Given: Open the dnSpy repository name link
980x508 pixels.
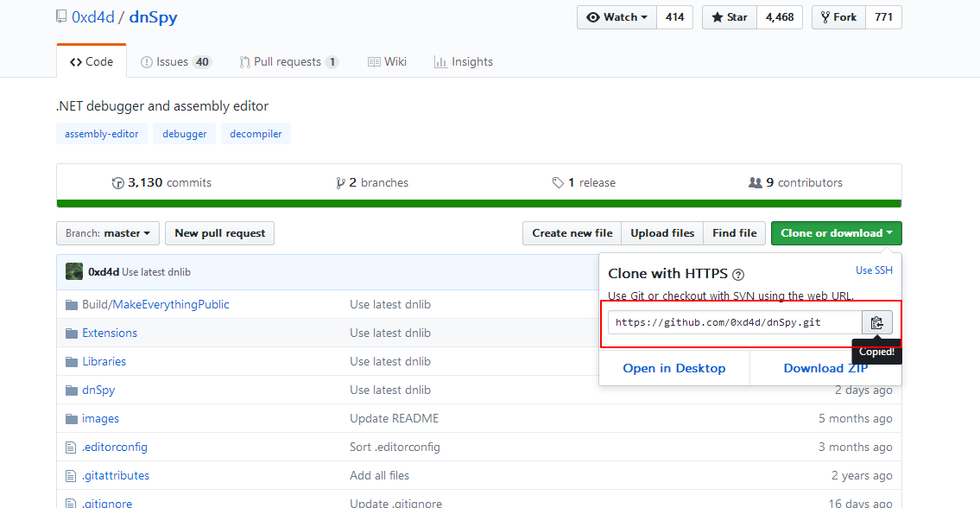Looking at the screenshot, I should tap(153, 17).
